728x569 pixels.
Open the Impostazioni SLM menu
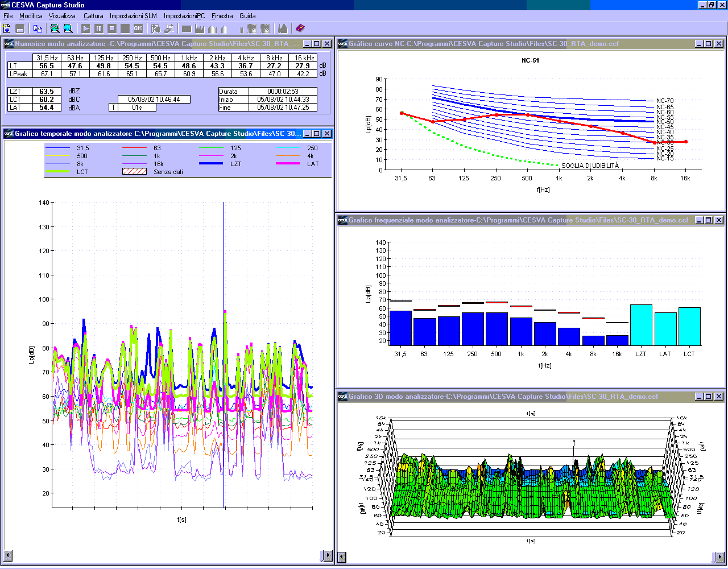click(x=132, y=16)
